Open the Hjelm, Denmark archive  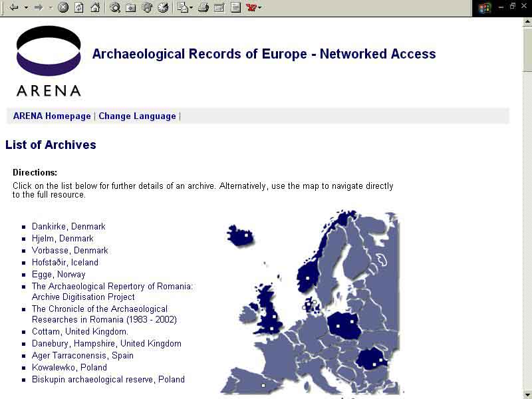63,239
